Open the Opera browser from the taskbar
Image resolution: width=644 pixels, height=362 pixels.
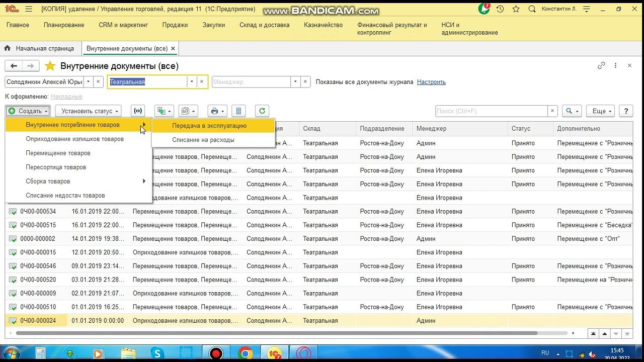pos(303,353)
